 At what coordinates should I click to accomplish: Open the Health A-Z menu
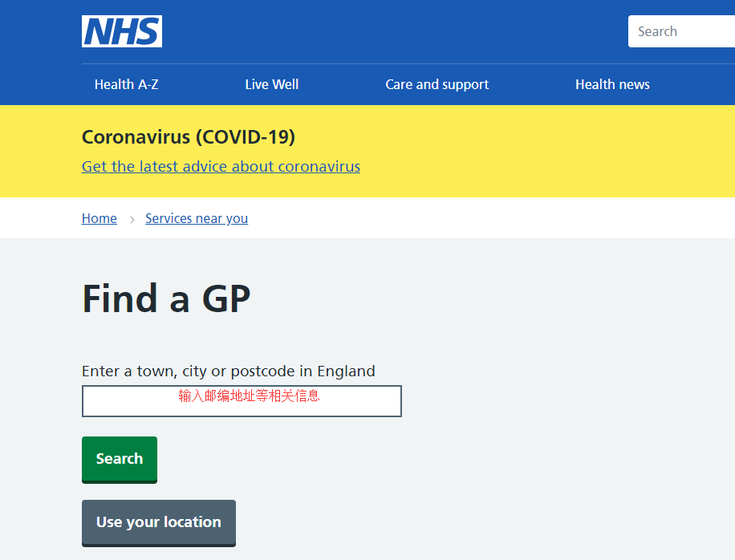pyautogui.click(x=127, y=84)
